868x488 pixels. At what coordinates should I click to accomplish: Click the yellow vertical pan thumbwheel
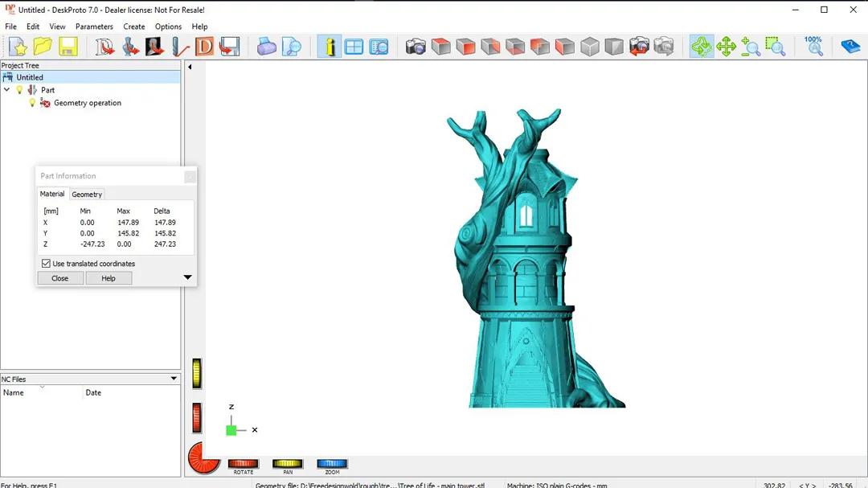pos(197,373)
